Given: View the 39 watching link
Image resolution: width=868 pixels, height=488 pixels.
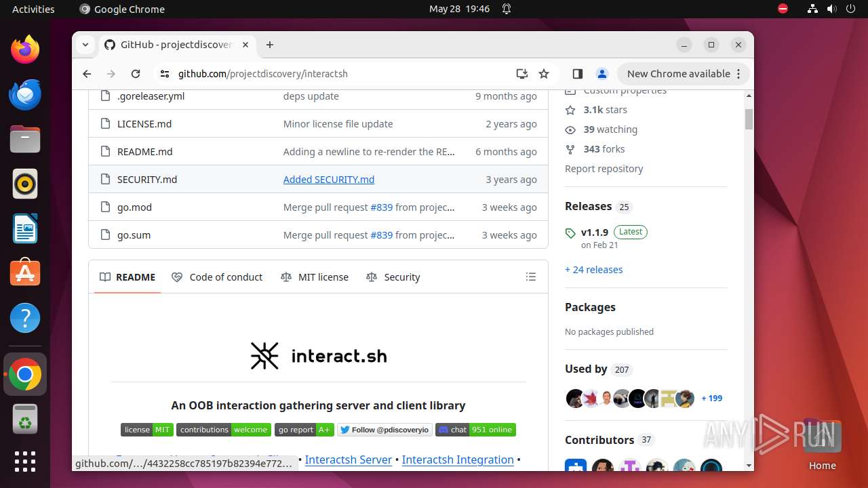Looking at the screenshot, I should [x=601, y=129].
